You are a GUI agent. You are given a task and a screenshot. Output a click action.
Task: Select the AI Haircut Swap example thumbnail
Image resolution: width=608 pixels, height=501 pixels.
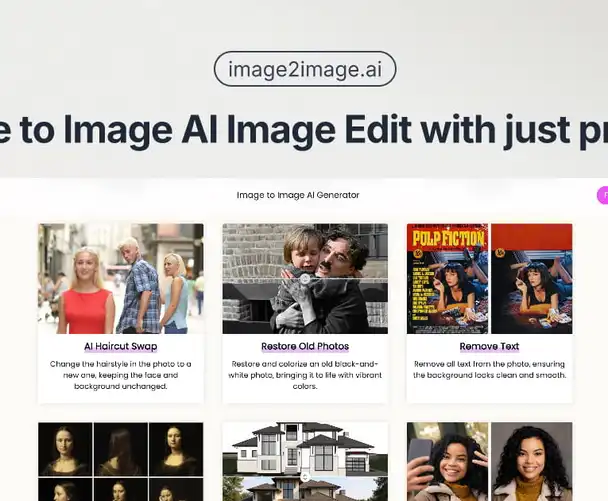coord(121,278)
